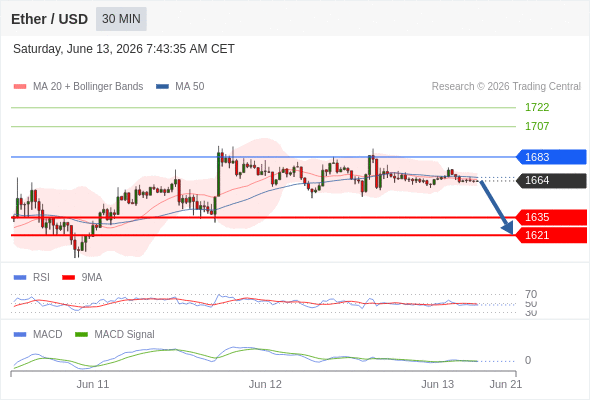The width and height of the screenshot is (590, 400).
Task: Click the red 9MA legend swatch
Action: [x=68, y=278]
